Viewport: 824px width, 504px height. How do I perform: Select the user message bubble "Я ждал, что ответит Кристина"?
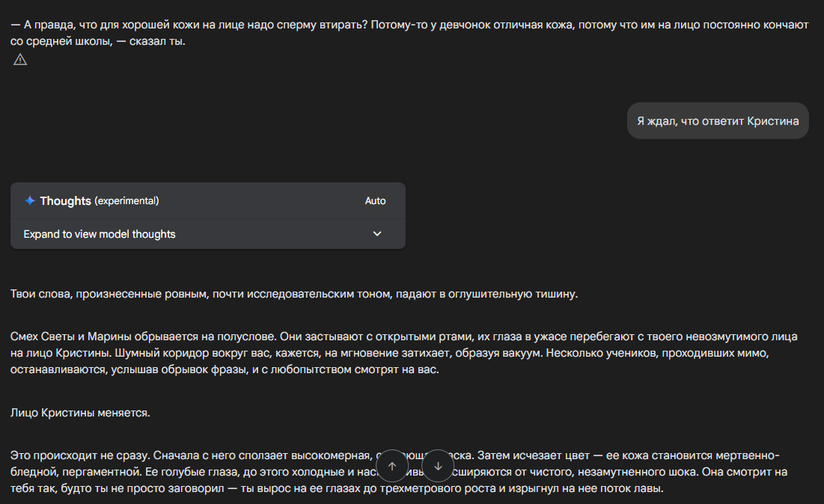(718, 120)
